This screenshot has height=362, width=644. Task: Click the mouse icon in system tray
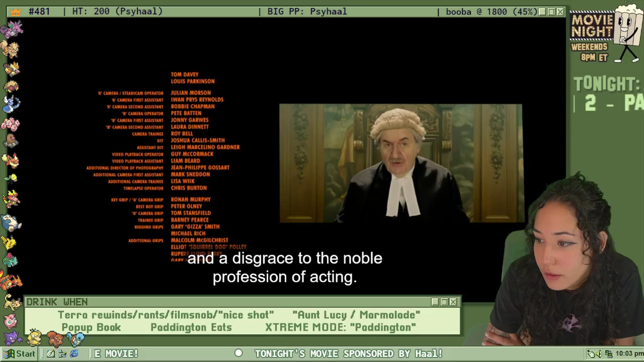point(591,354)
